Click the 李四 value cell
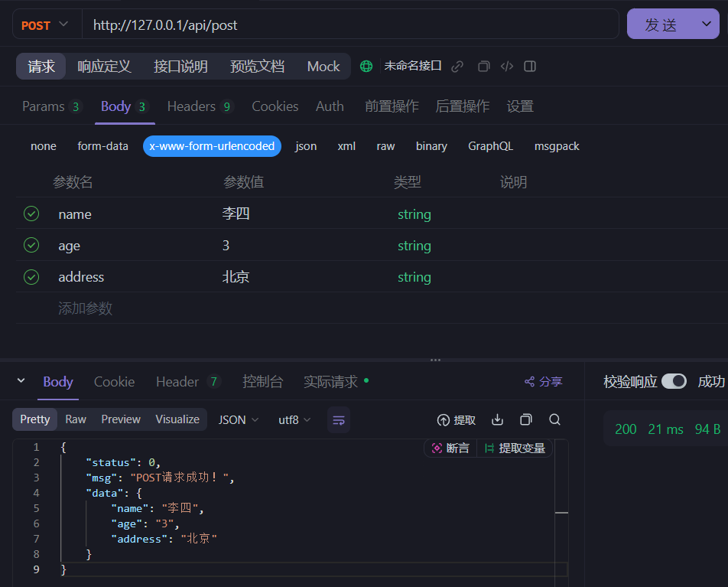728x587 pixels. pyautogui.click(x=236, y=214)
